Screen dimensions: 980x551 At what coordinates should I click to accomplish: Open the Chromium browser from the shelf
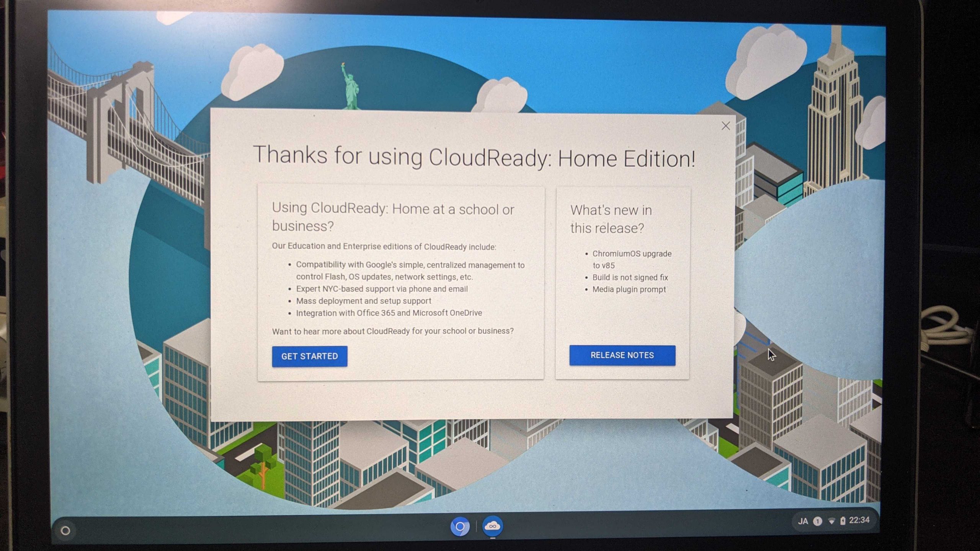click(460, 527)
